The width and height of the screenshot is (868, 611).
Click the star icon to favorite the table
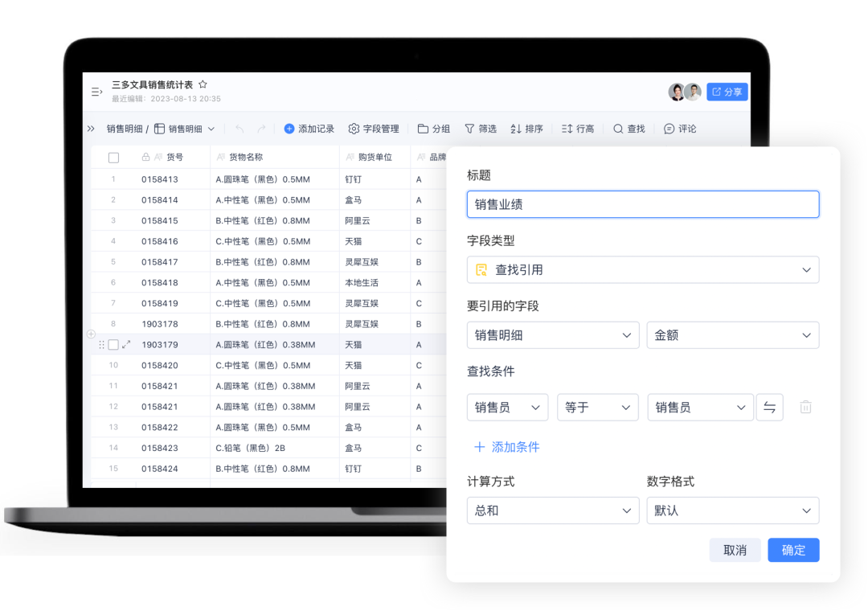(203, 84)
